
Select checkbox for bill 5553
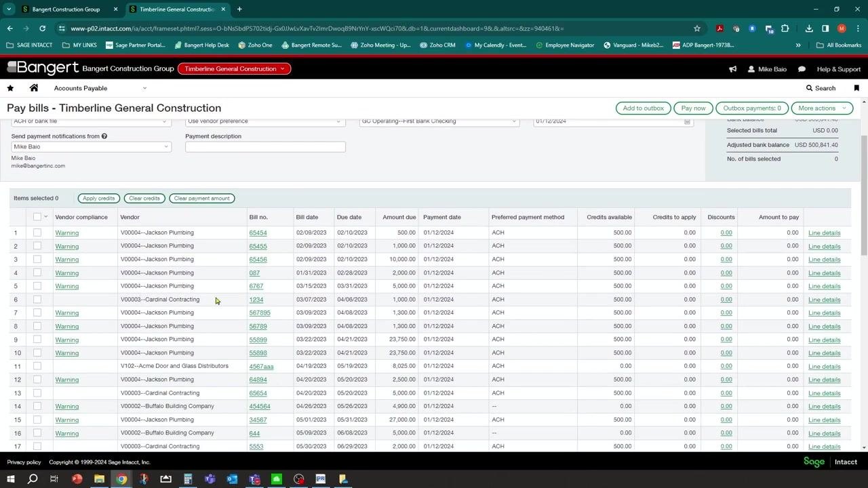pyautogui.click(x=37, y=446)
